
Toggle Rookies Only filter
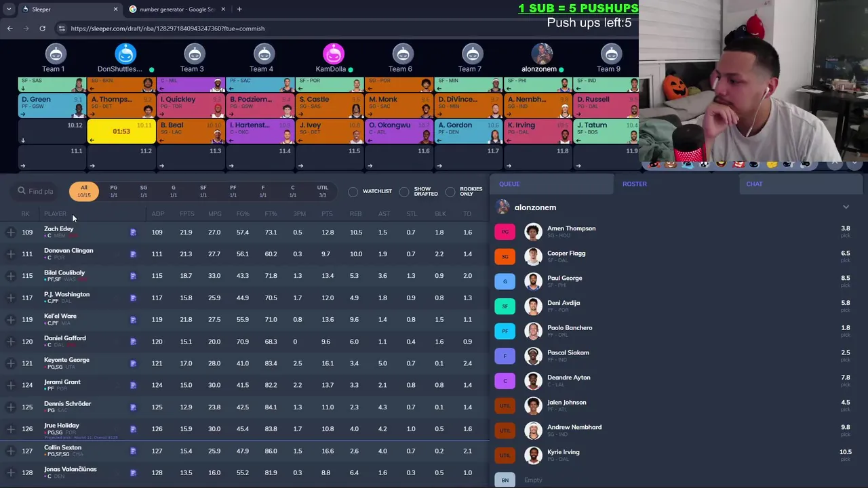point(450,192)
